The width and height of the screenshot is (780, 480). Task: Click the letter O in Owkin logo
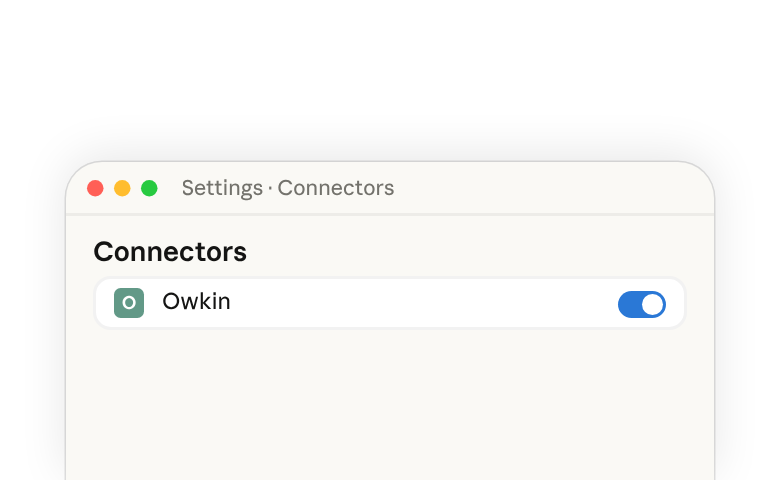(x=129, y=302)
